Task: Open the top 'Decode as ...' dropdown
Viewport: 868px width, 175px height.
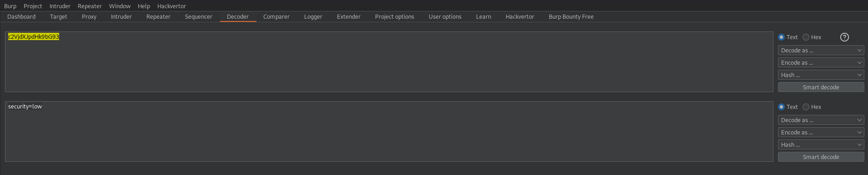Action: pyautogui.click(x=821, y=51)
